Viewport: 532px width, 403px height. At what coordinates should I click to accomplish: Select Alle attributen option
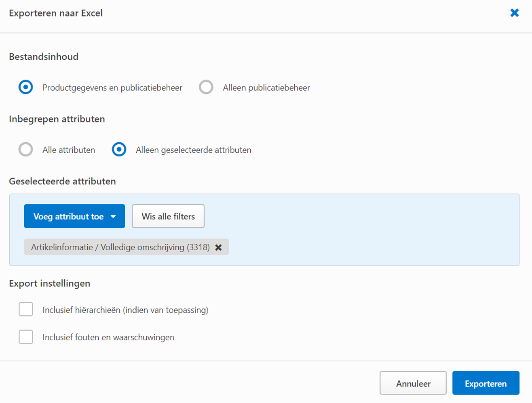(25, 150)
